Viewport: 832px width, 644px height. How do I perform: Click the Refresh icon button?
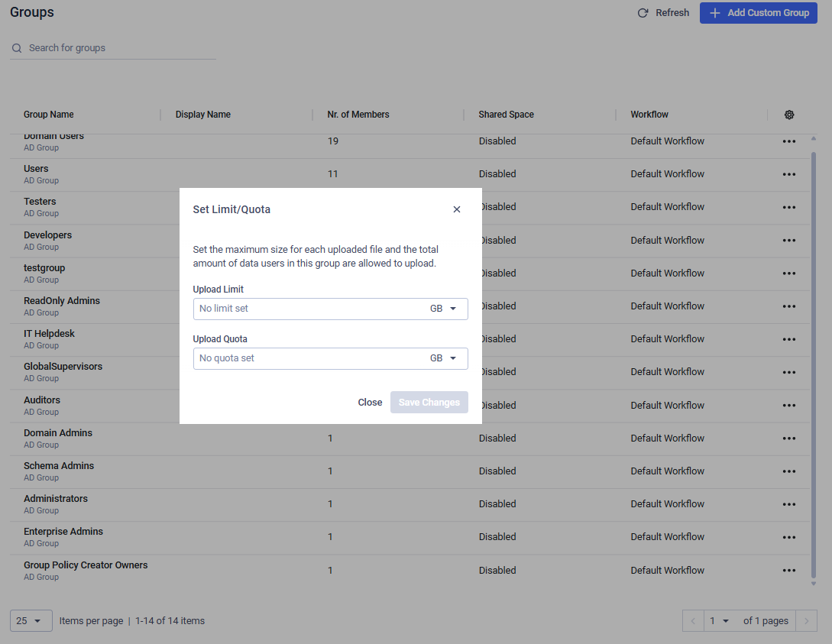(x=643, y=13)
